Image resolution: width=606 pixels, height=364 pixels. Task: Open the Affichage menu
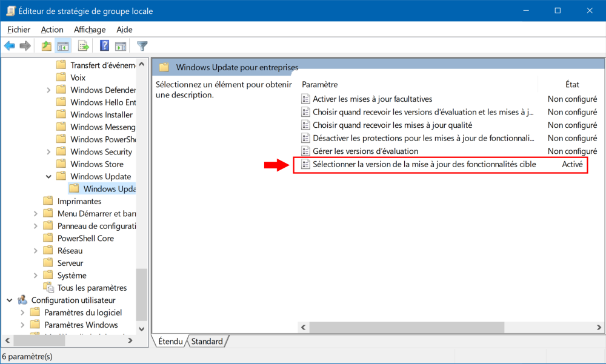[x=90, y=29]
